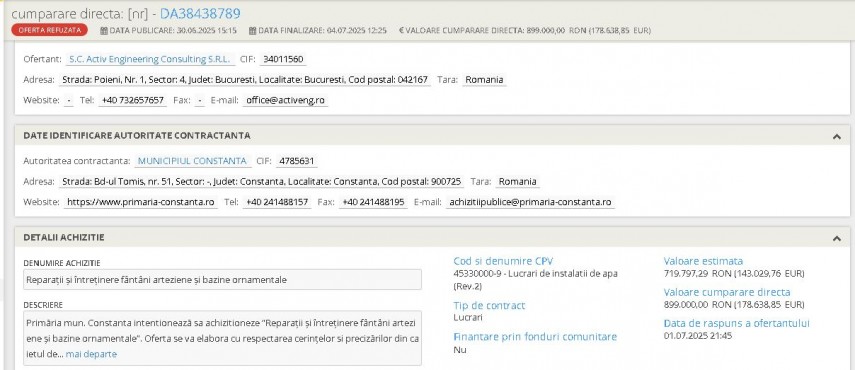Screen dimensions: 855x370
Task: Collapse DATE IDENTIFICARE AUTORITATE CONTRACTANTA section
Action: [836, 136]
